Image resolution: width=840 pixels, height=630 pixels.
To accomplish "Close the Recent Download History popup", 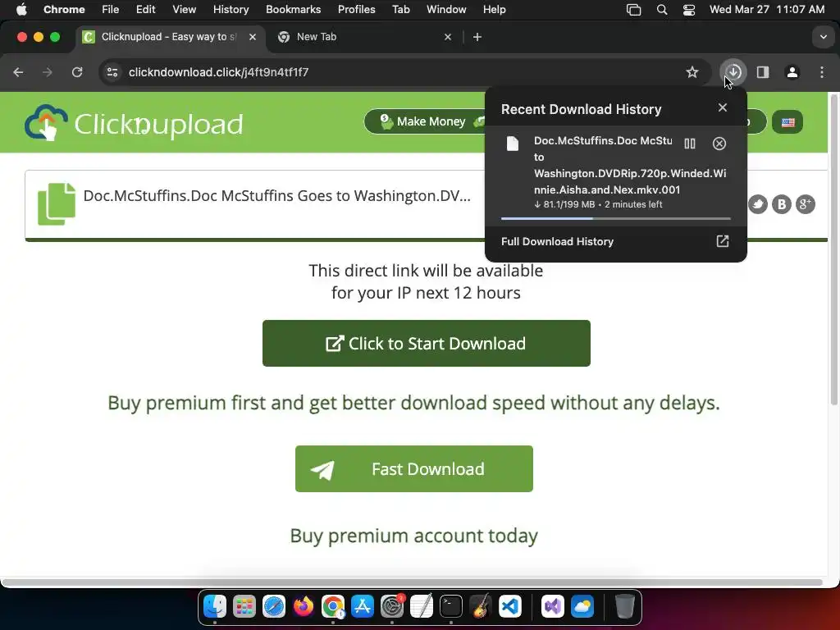I will (x=722, y=107).
